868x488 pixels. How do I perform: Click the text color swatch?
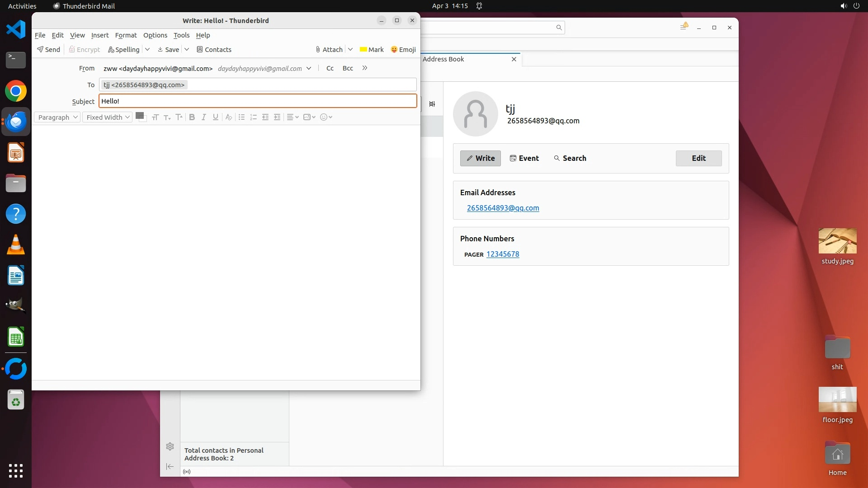(140, 116)
